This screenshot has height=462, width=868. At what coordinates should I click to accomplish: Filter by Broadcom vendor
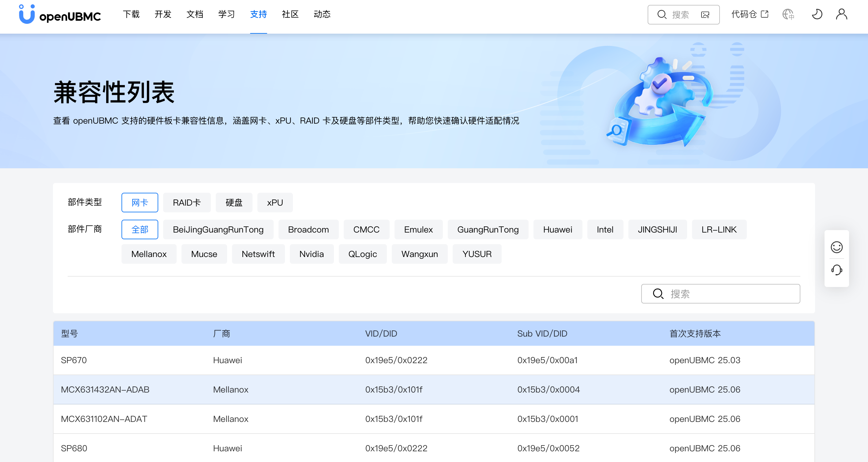308,229
